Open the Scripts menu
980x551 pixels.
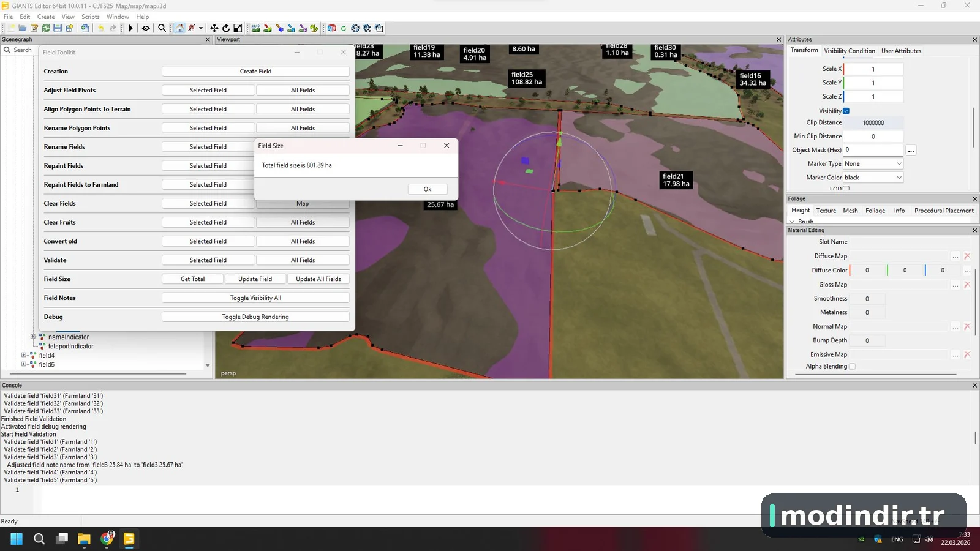click(91, 17)
